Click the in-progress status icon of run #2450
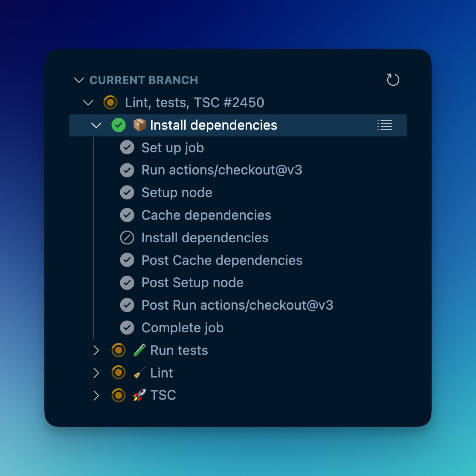 (x=110, y=103)
